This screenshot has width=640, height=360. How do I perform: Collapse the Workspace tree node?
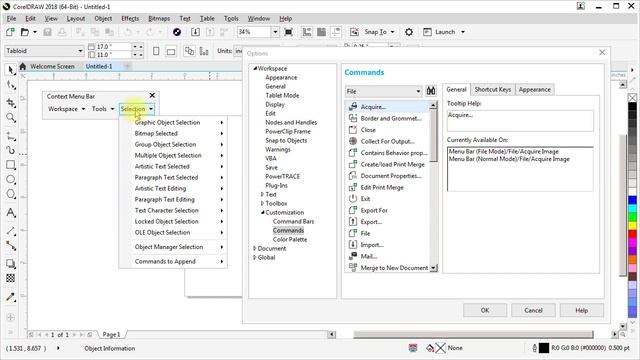tap(255, 68)
